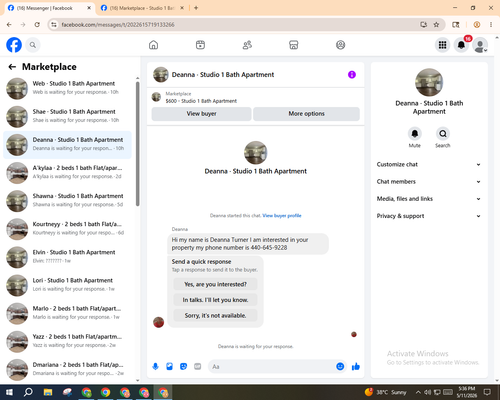Screen dimensions: 500x400
Task: Open the Notifications bell with 16 badge
Action: coord(462,45)
